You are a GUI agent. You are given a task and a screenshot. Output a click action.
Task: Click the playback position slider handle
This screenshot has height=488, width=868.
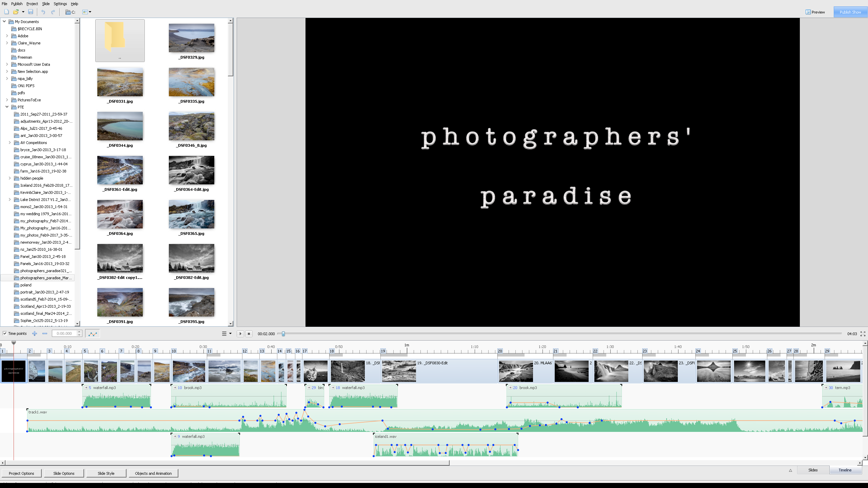[283, 334]
